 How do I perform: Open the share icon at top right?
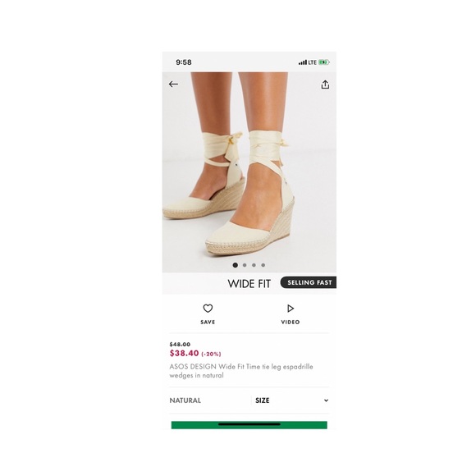(325, 85)
